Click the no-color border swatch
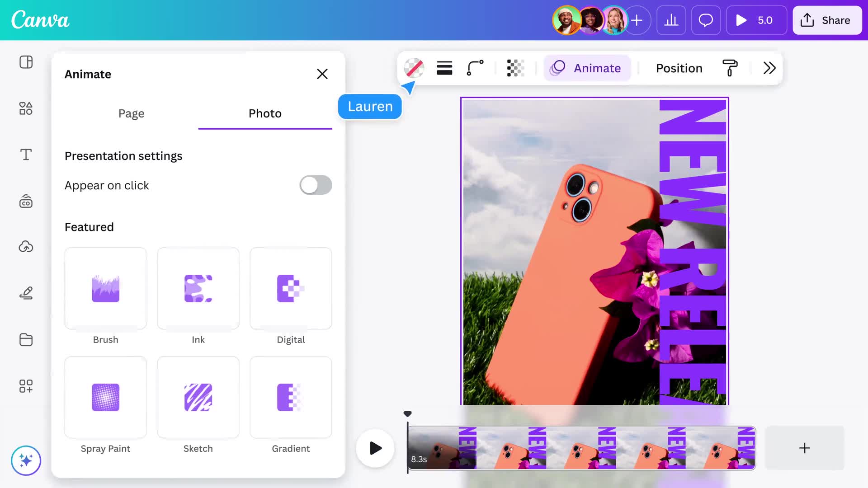 point(414,68)
